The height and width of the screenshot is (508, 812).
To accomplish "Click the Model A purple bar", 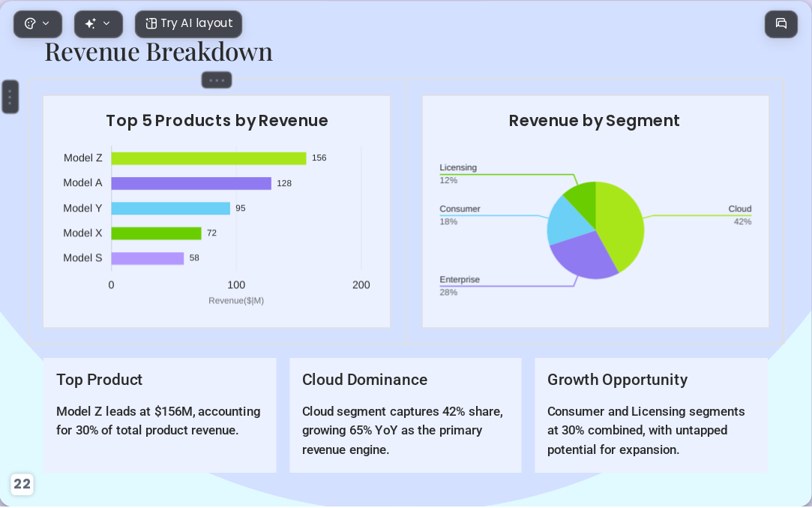I will [191, 184].
